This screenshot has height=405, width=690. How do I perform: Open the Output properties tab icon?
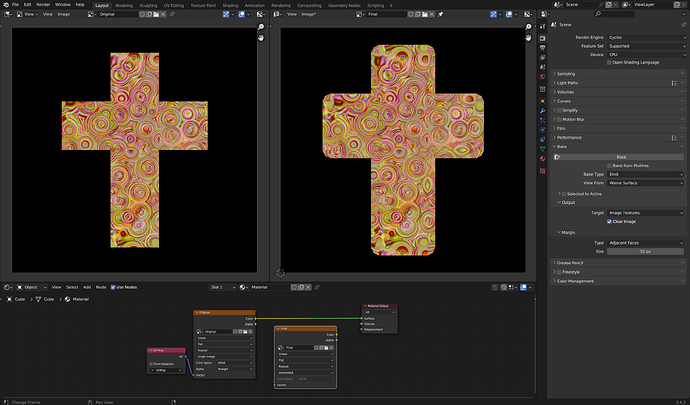point(543,48)
